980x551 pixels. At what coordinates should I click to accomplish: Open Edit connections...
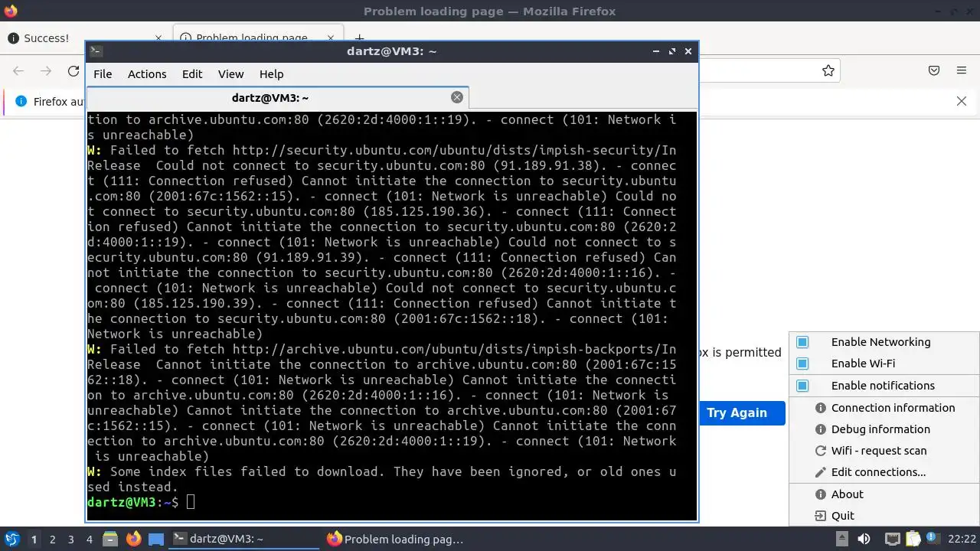point(884,472)
